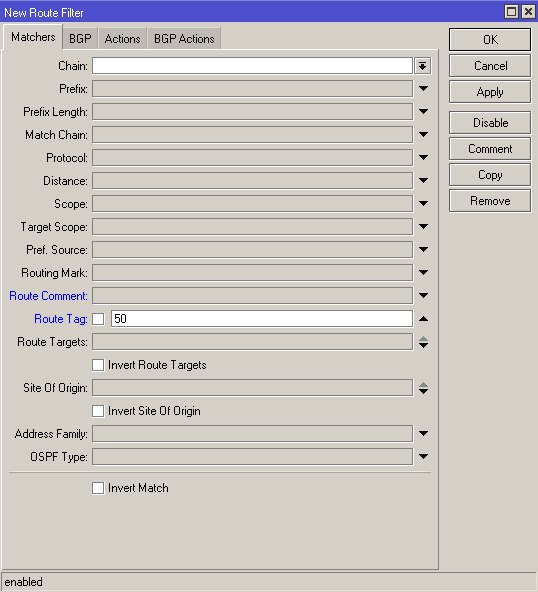Image resolution: width=538 pixels, height=592 pixels.
Task: Open the Actions tab
Action: pos(122,39)
